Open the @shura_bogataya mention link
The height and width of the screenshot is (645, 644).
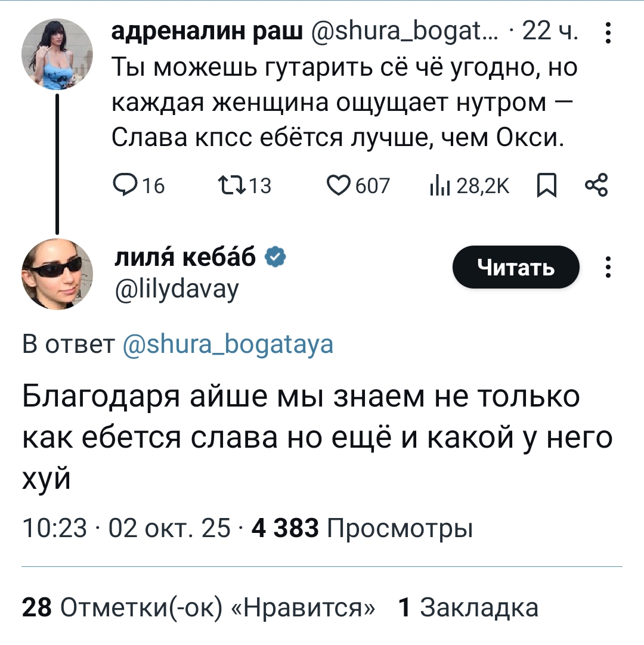[228, 345]
